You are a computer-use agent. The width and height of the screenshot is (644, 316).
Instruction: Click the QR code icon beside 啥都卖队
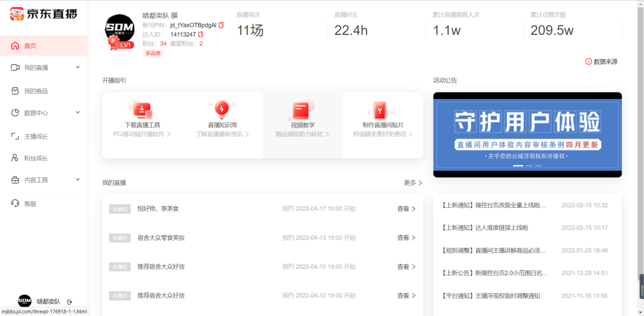pyautogui.click(x=174, y=16)
